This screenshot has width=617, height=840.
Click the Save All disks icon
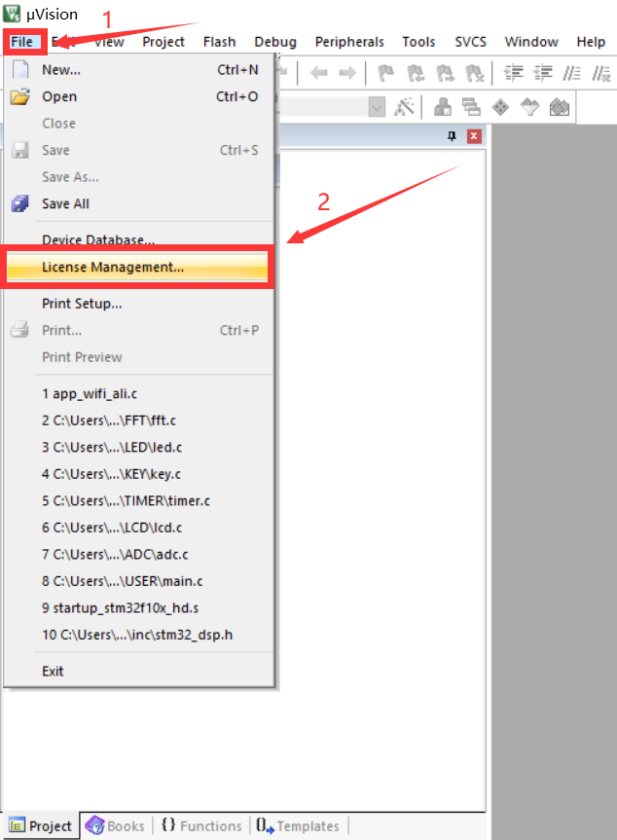(20, 203)
